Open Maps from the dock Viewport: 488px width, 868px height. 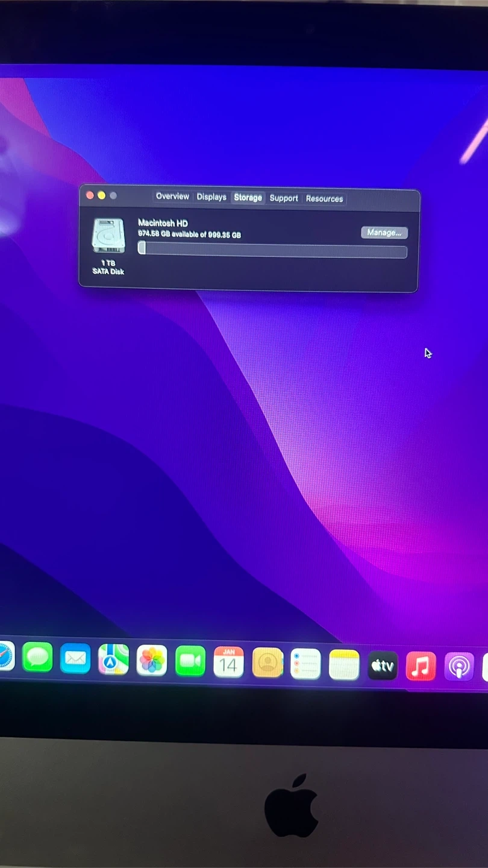pyautogui.click(x=113, y=660)
